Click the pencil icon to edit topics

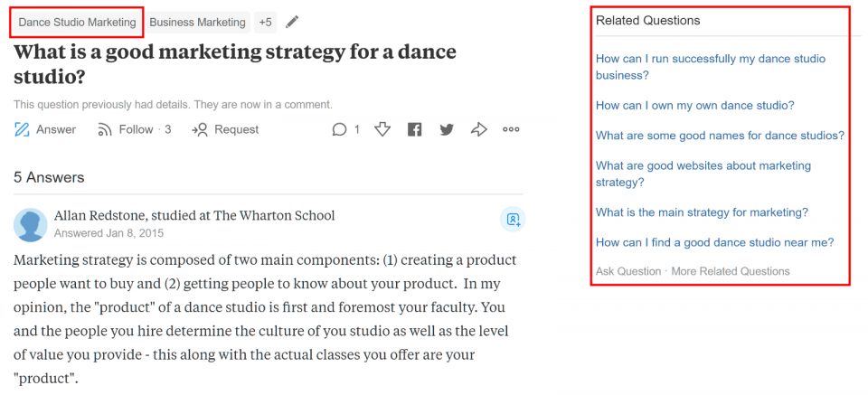click(292, 22)
